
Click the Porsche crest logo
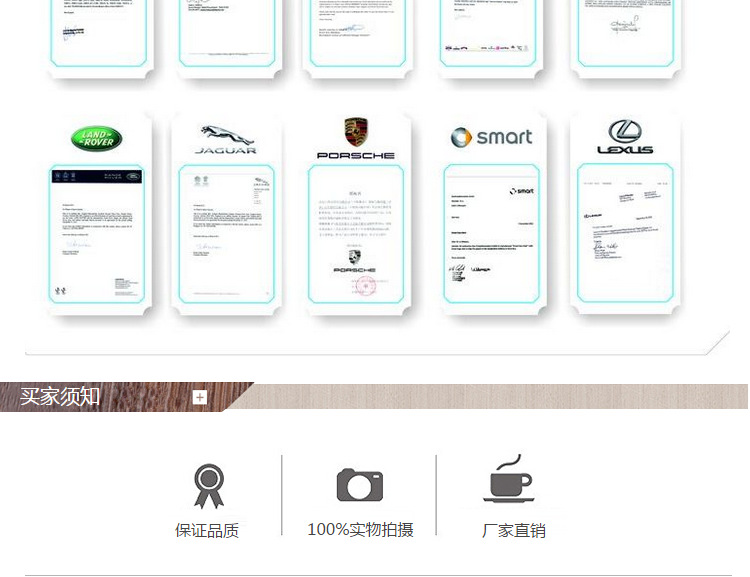[x=356, y=132]
